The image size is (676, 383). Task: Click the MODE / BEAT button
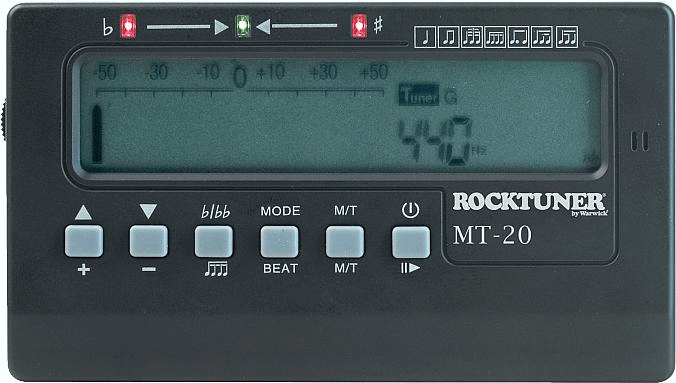point(279,242)
